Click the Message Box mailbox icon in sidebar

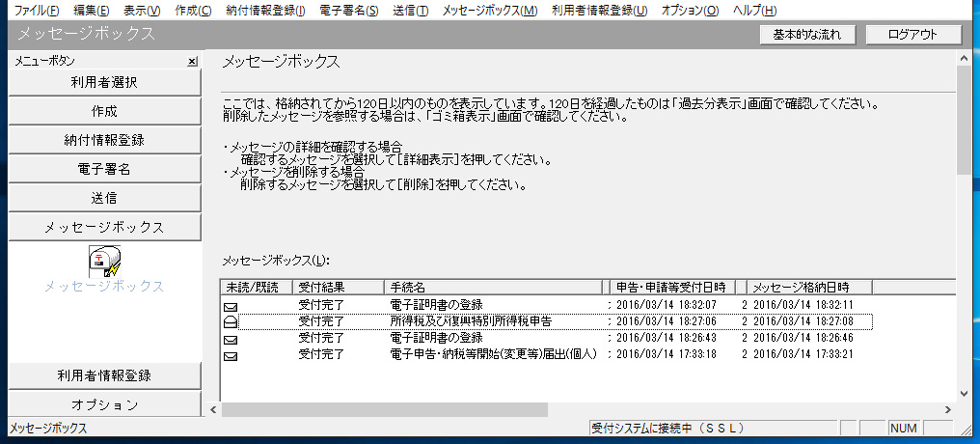point(104,261)
